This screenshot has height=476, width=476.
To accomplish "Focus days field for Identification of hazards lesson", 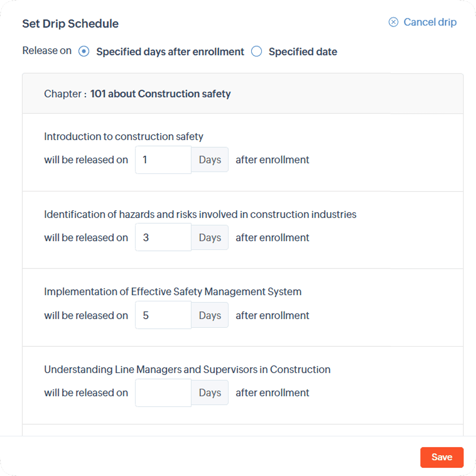I will click(x=163, y=238).
